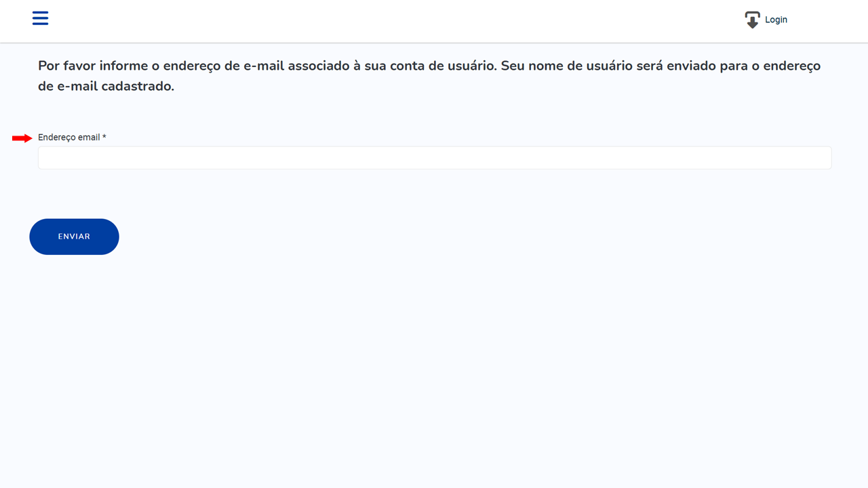This screenshot has height=488, width=868.
Task: Select the three-line menu toggle in header
Action: (40, 18)
